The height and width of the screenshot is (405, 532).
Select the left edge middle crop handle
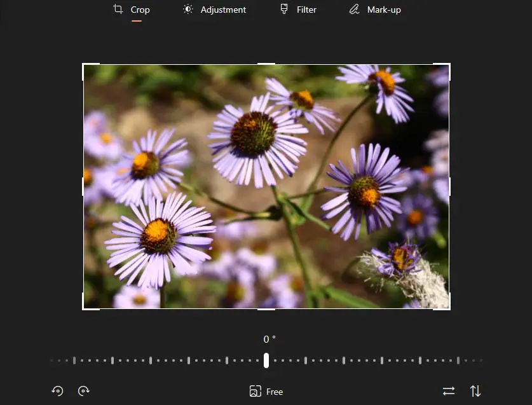point(83,186)
